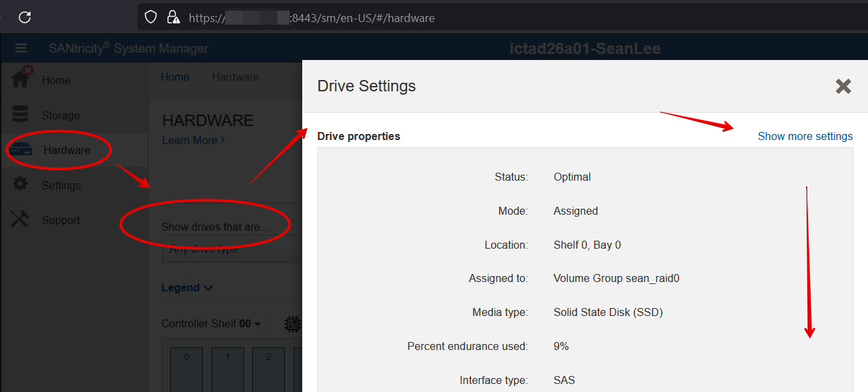Select Support in the sidebar menu
Image resolution: width=868 pixels, height=392 pixels.
[x=61, y=220]
